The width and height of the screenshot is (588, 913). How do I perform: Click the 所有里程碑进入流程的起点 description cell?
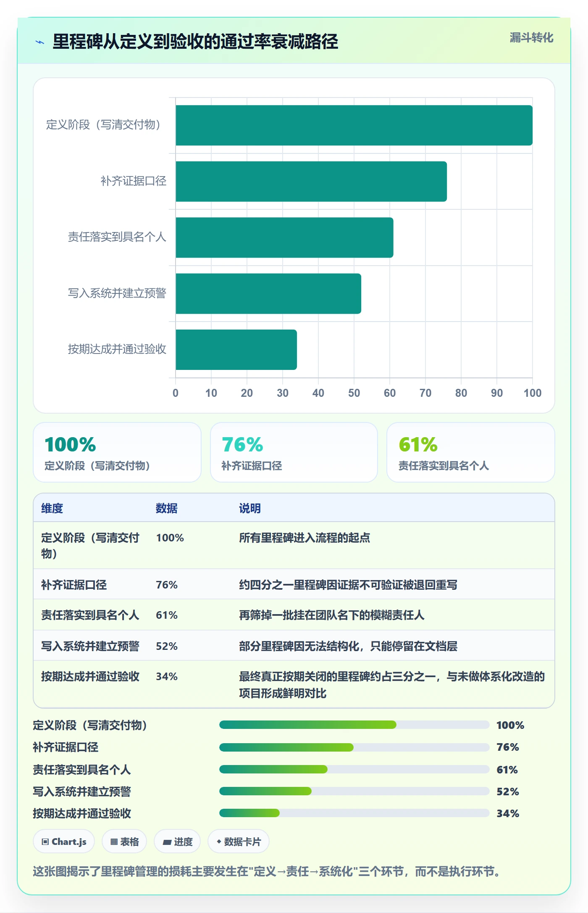coord(304,538)
